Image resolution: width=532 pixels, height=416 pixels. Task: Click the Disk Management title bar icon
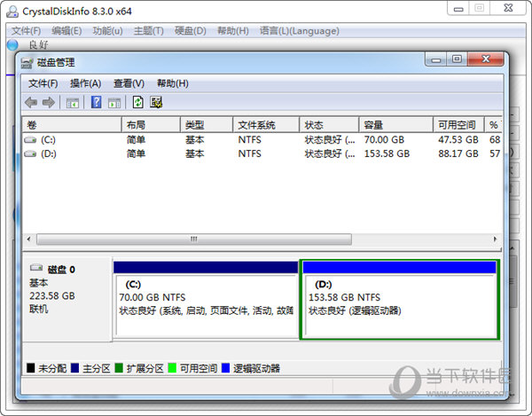(x=27, y=63)
